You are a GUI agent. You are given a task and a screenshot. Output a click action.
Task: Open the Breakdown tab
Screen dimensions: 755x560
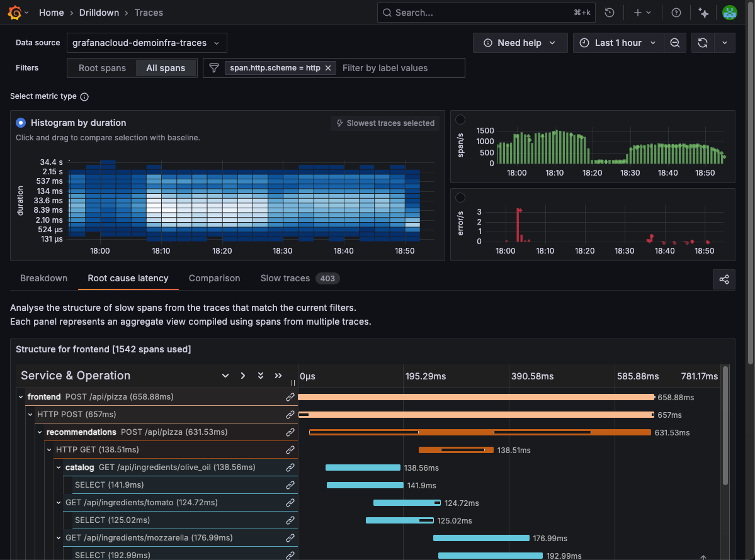[43, 278]
